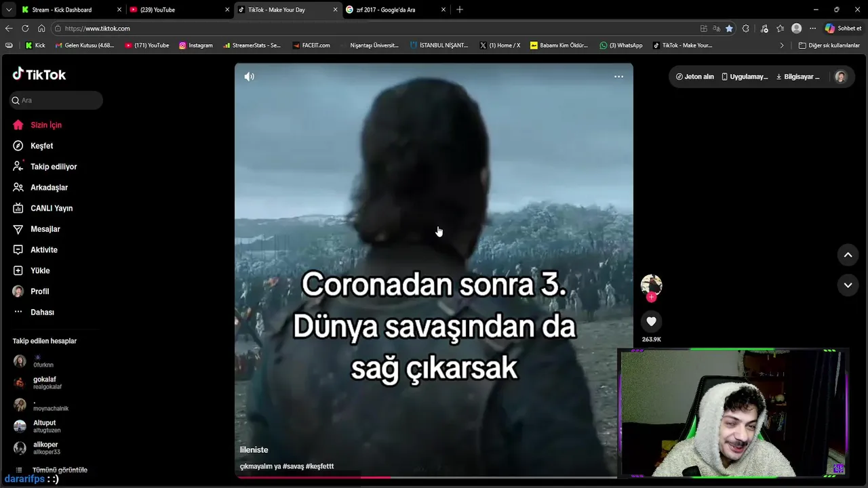Open a new browser tab
This screenshot has height=488, width=868.
460,9
